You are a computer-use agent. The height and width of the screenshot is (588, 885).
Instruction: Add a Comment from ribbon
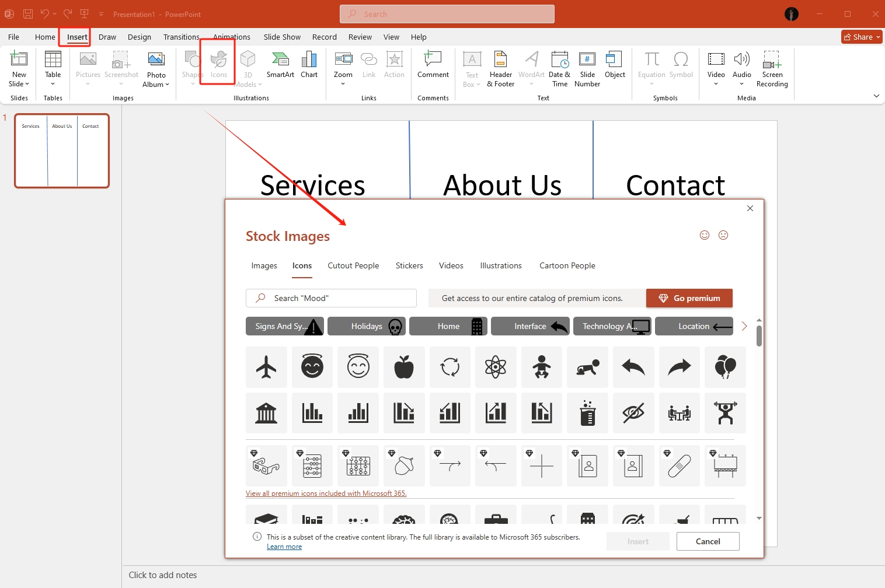point(433,65)
